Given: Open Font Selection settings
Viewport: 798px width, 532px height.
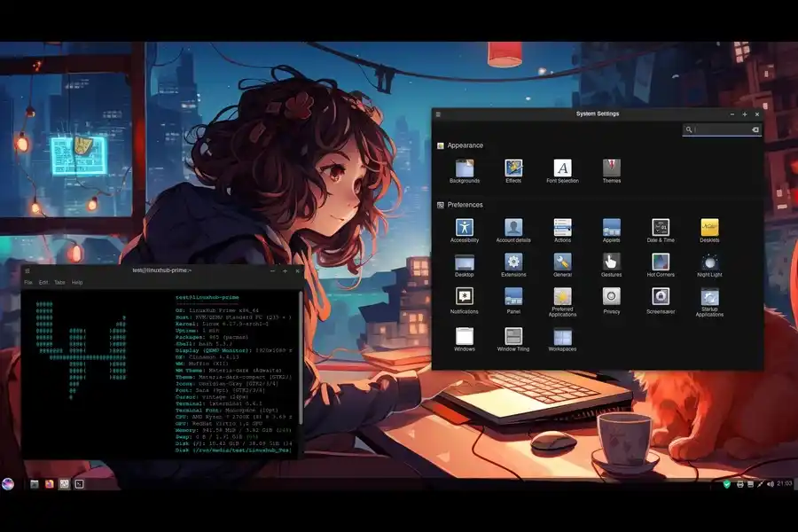Looking at the screenshot, I should point(564,168).
